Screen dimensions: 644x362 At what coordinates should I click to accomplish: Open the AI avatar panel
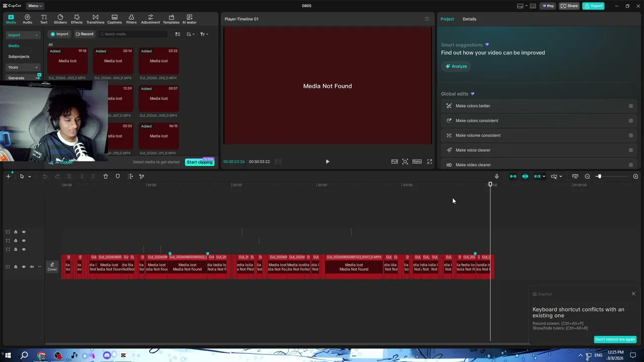189,19
